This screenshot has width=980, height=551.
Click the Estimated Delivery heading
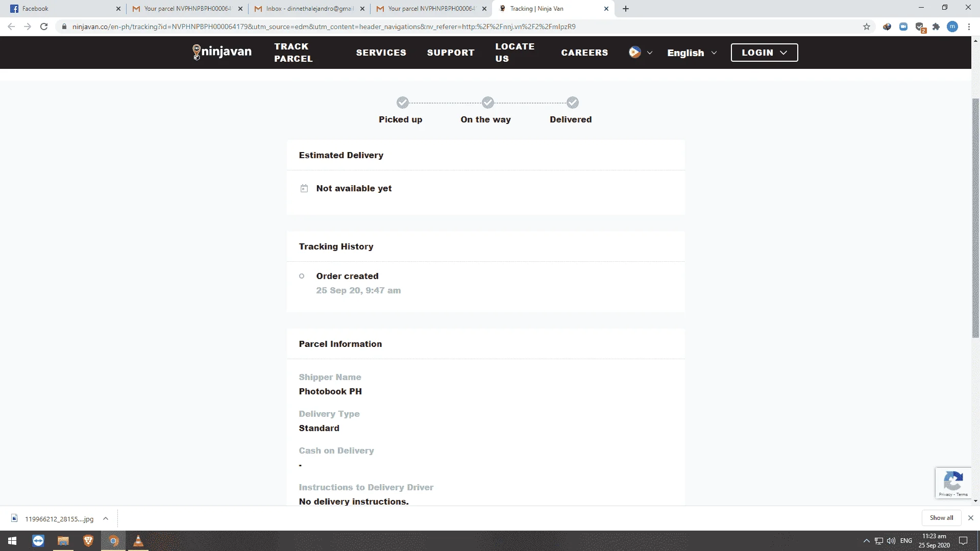point(341,155)
